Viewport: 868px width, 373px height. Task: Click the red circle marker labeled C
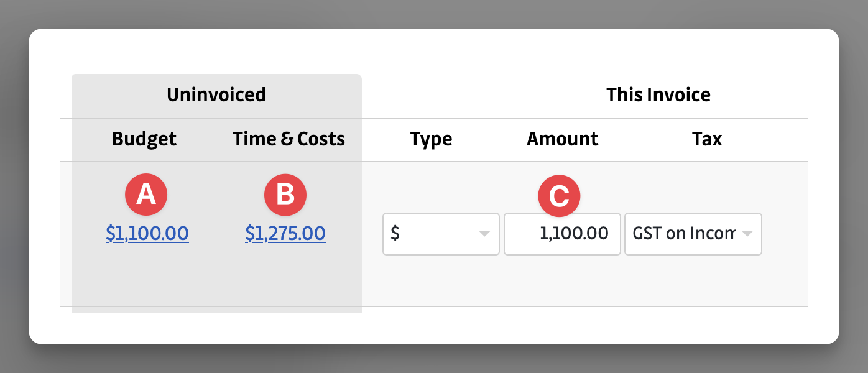tap(558, 196)
